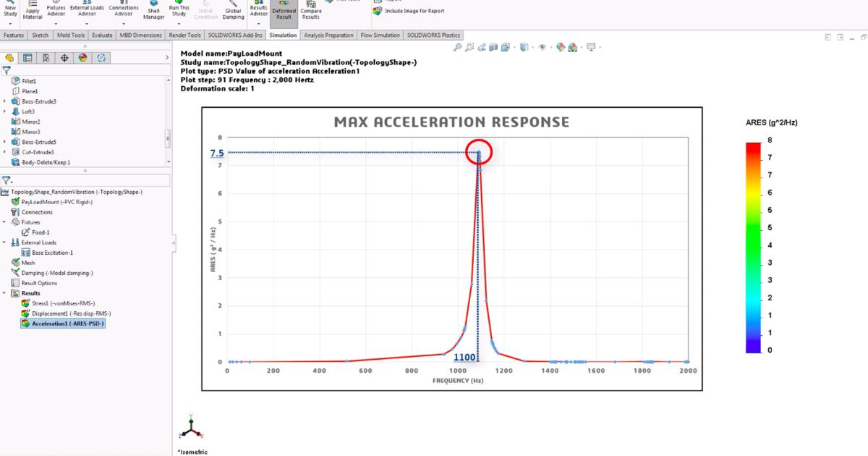
Task: Expand the Boss-Extrude3 feature node
Action: [x=5, y=102]
